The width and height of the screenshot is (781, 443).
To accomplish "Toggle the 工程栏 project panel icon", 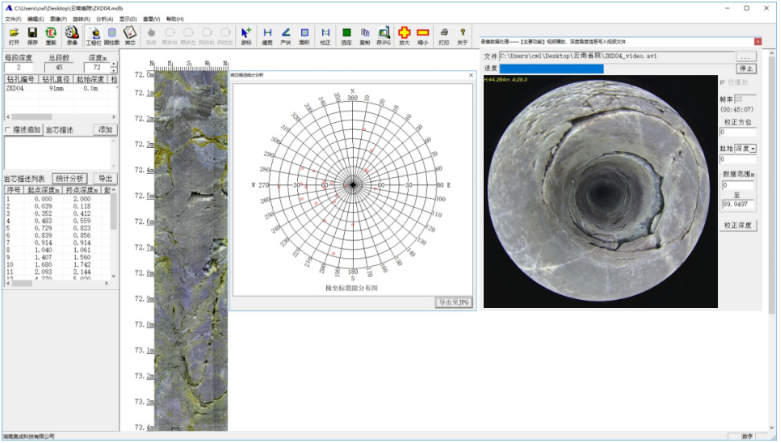I will (x=94, y=34).
